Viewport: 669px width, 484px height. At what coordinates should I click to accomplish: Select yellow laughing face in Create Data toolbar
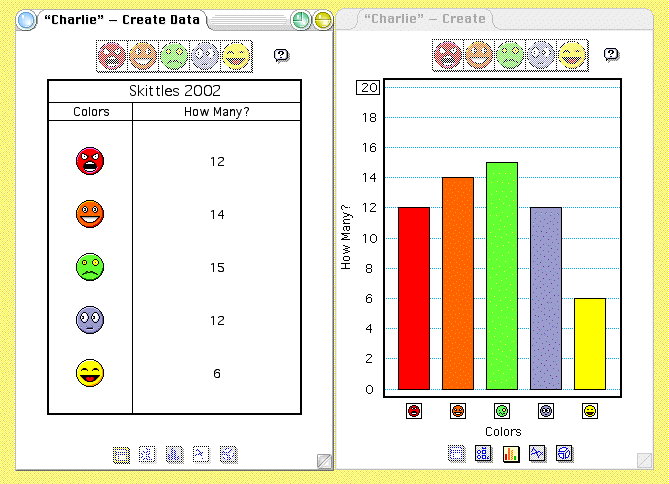click(x=236, y=56)
